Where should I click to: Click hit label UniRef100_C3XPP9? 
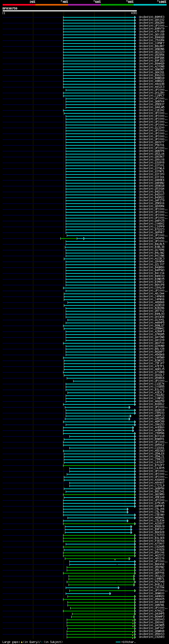[152, 227]
